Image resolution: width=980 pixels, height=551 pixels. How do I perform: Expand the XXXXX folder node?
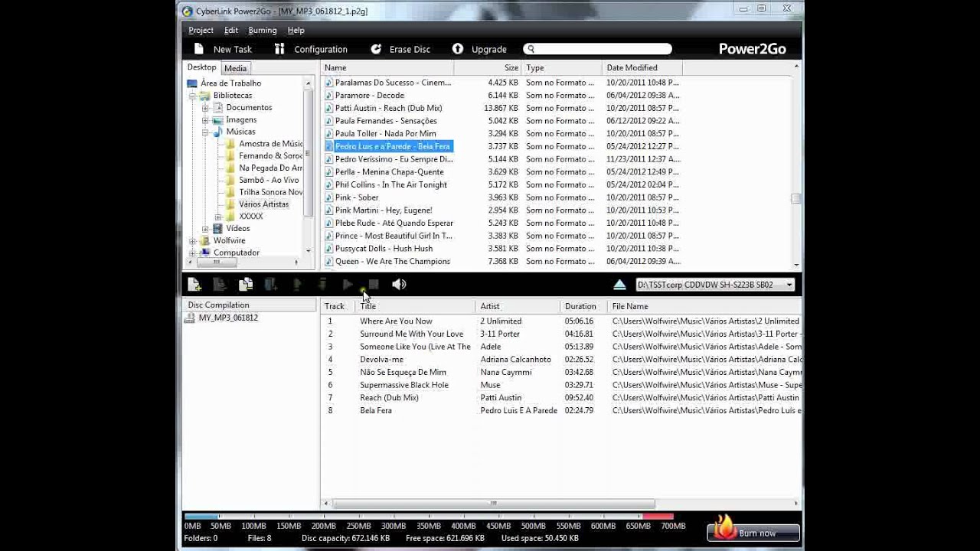pyautogui.click(x=218, y=217)
